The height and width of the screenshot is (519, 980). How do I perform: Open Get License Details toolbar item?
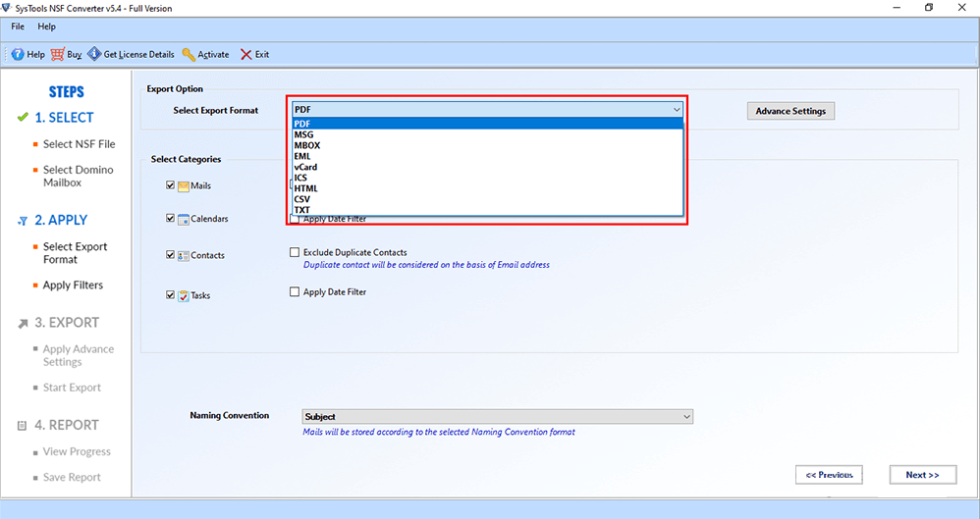pos(131,54)
